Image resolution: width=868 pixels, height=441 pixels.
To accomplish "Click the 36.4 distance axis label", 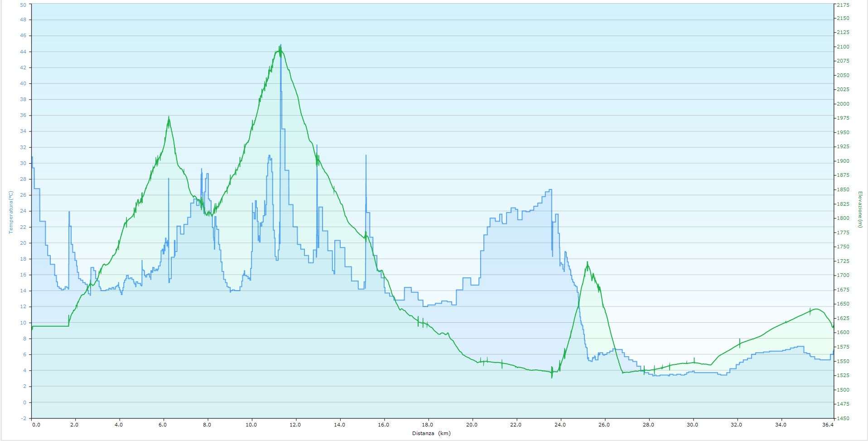I will click(x=828, y=425).
